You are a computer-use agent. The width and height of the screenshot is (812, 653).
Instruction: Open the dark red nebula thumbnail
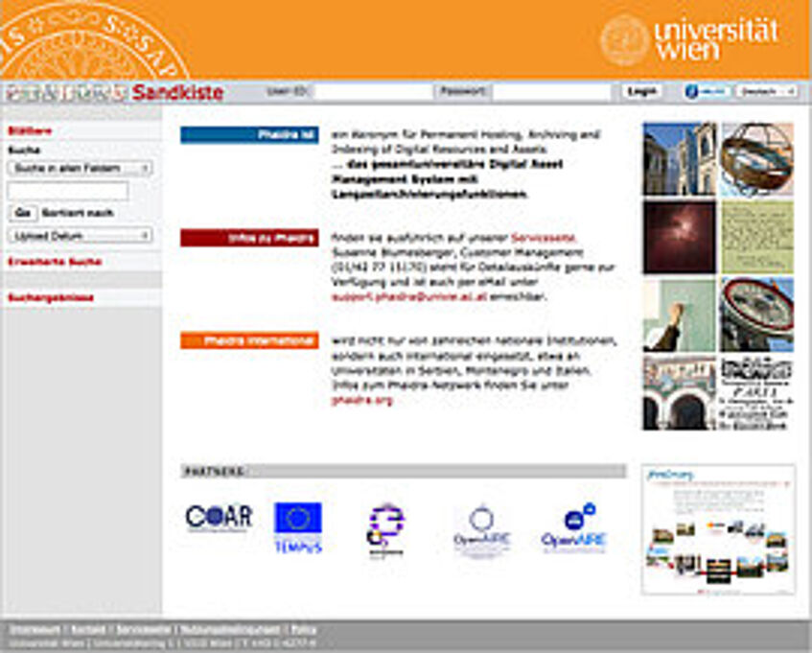pos(680,237)
